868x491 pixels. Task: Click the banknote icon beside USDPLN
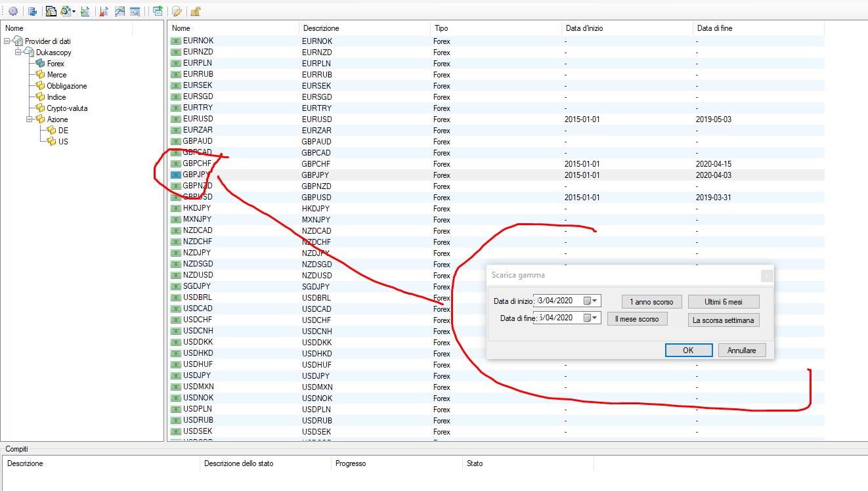(175, 409)
